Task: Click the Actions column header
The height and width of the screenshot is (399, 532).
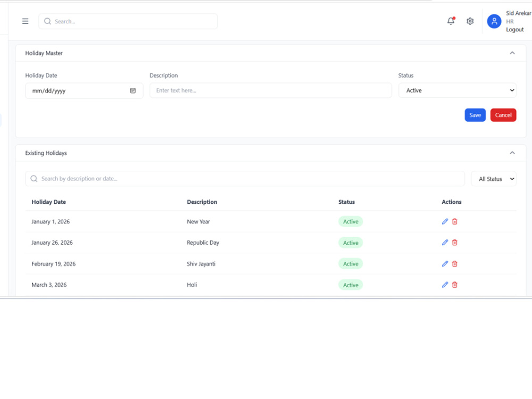Action: pos(451,202)
